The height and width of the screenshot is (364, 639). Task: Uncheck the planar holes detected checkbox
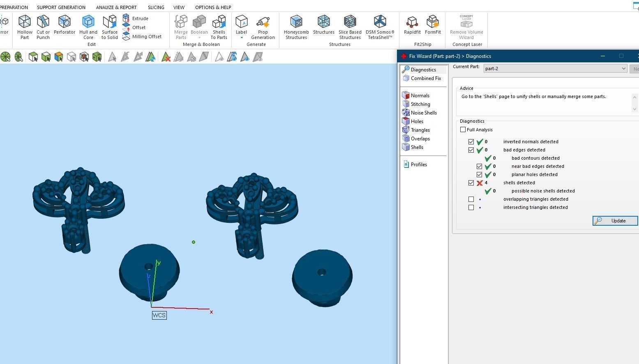coord(480,174)
